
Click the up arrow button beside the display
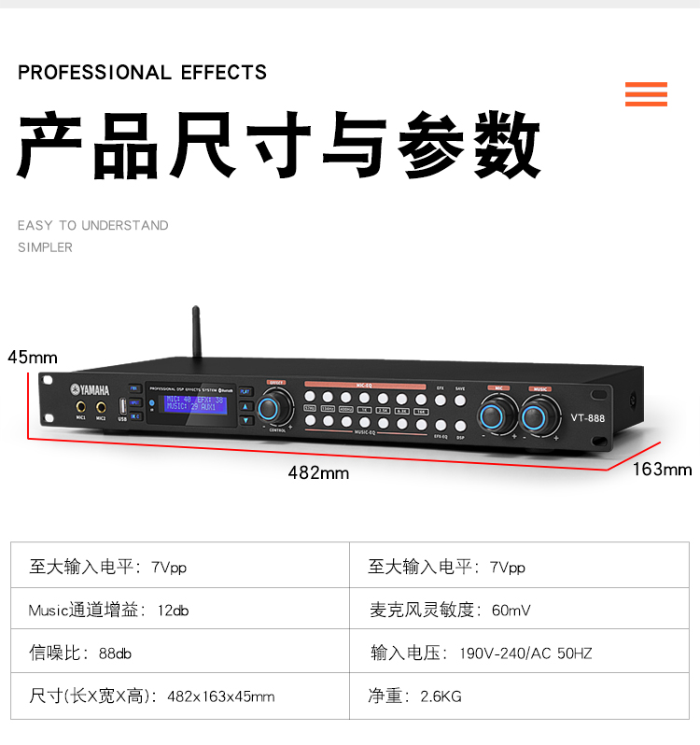coord(245,407)
